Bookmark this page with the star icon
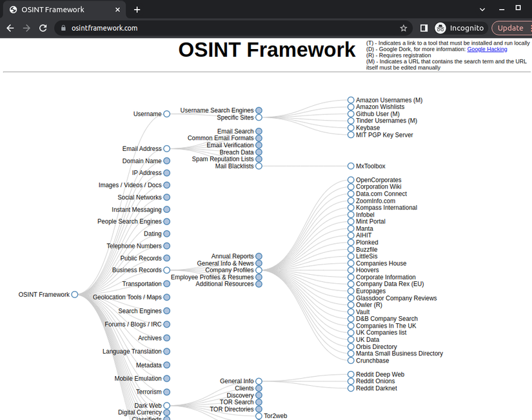This screenshot has height=420, width=532. click(x=404, y=28)
